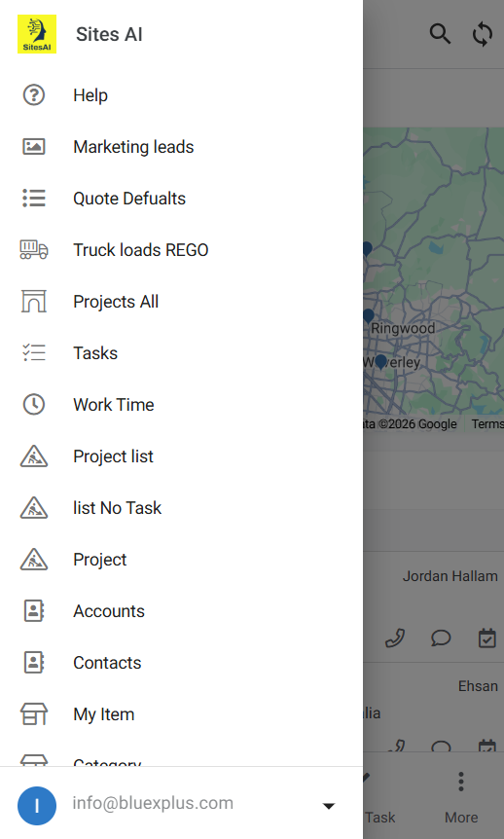Screen dimensions: 504x839
Task: Click the checklist icon beside Tasks
Action: coord(34,353)
